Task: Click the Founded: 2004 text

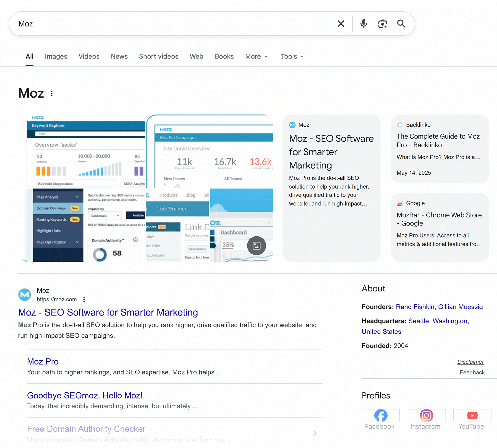Action: click(385, 346)
